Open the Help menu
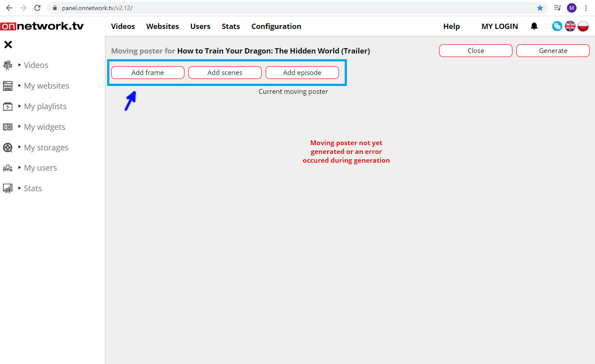The height and width of the screenshot is (364, 595). tap(451, 26)
